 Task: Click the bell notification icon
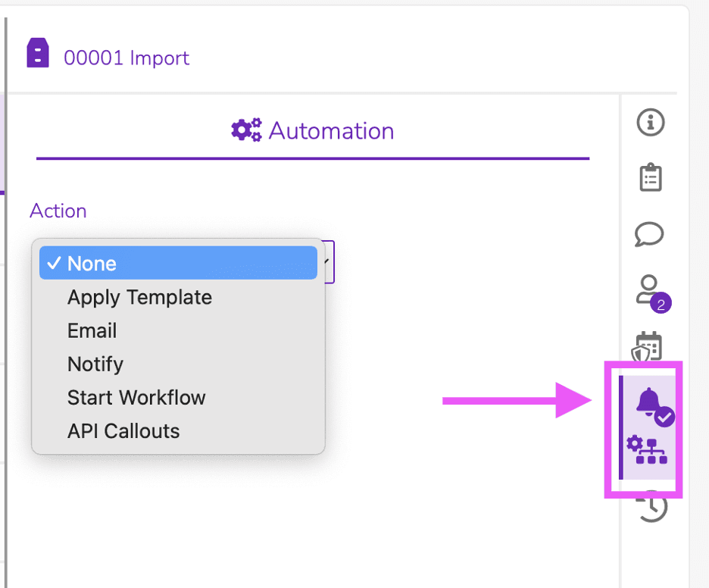pos(649,402)
